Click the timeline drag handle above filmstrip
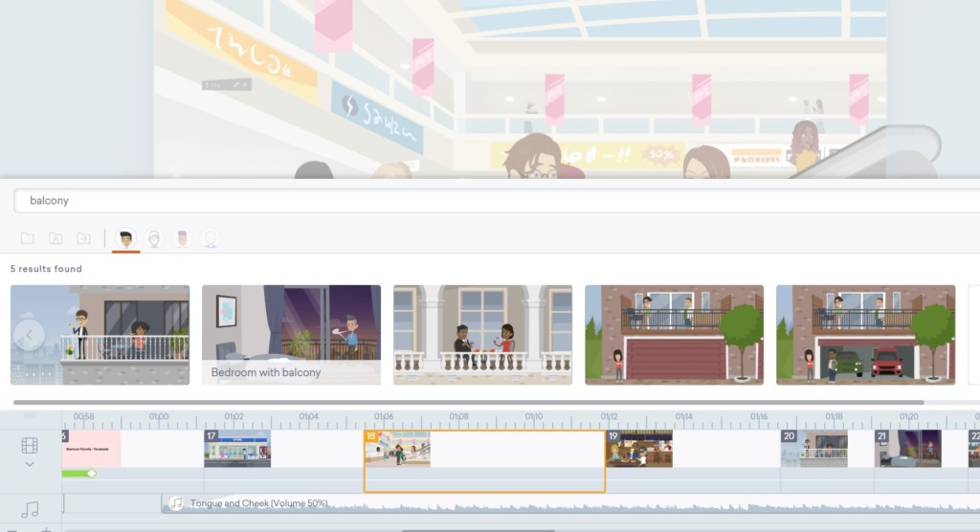Viewport: 980px width, 532px height. click(30, 415)
